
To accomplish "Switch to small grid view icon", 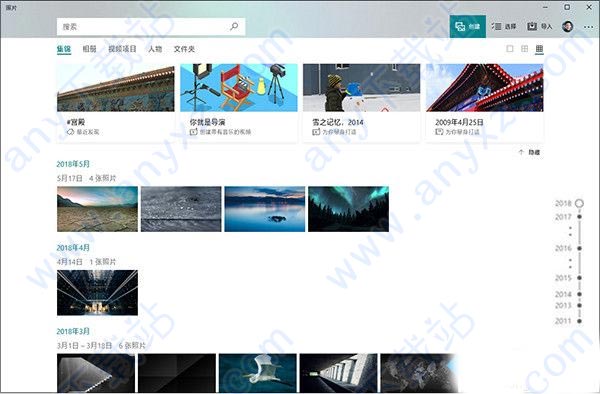I will tap(539, 49).
